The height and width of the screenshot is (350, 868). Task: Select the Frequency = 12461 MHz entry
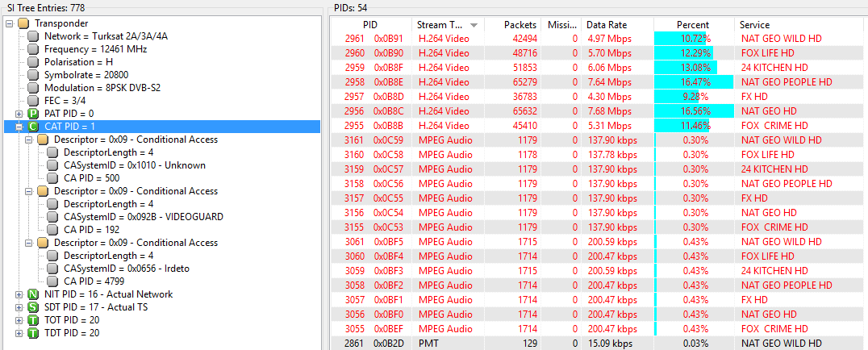click(x=96, y=49)
